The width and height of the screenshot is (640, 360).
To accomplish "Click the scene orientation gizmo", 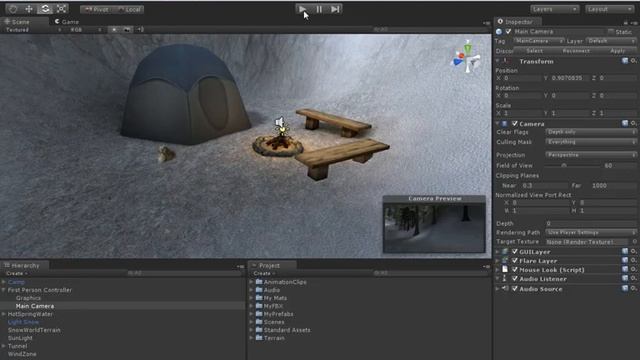I will 467,57.
